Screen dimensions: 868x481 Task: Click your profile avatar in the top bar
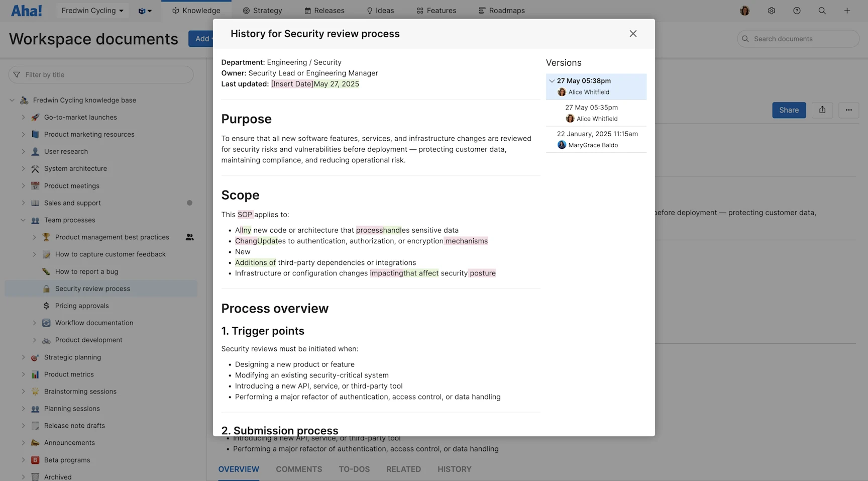(744, 10)
